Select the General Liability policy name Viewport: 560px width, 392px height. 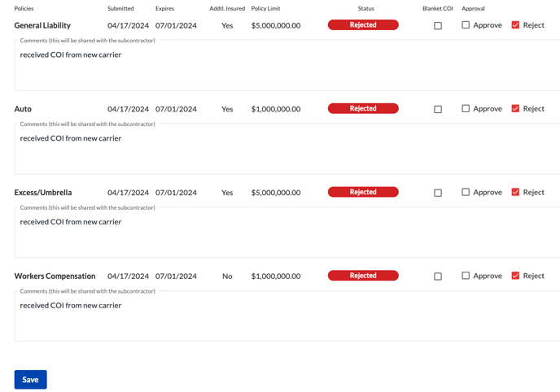tap(42, 25)
